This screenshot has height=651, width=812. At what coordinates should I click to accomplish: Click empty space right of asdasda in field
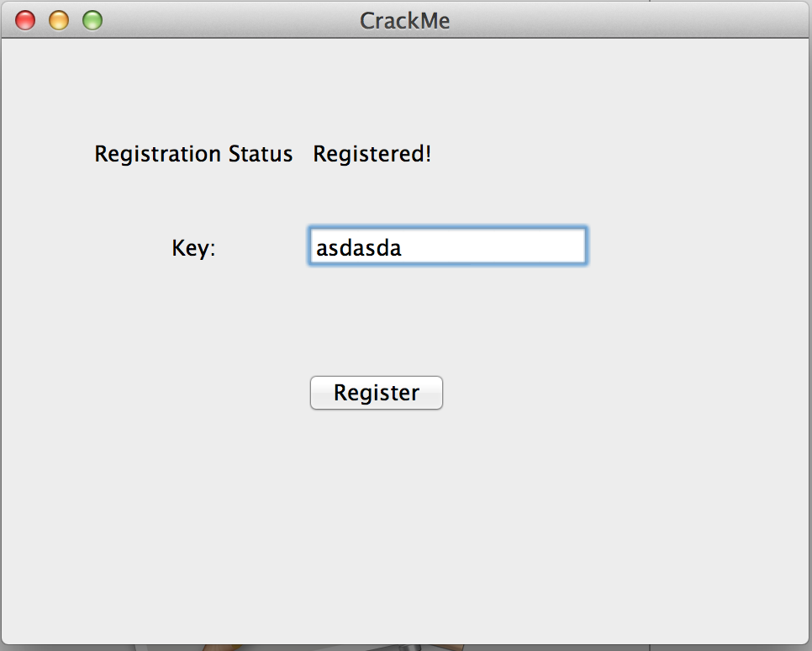[x=492, y=246]
